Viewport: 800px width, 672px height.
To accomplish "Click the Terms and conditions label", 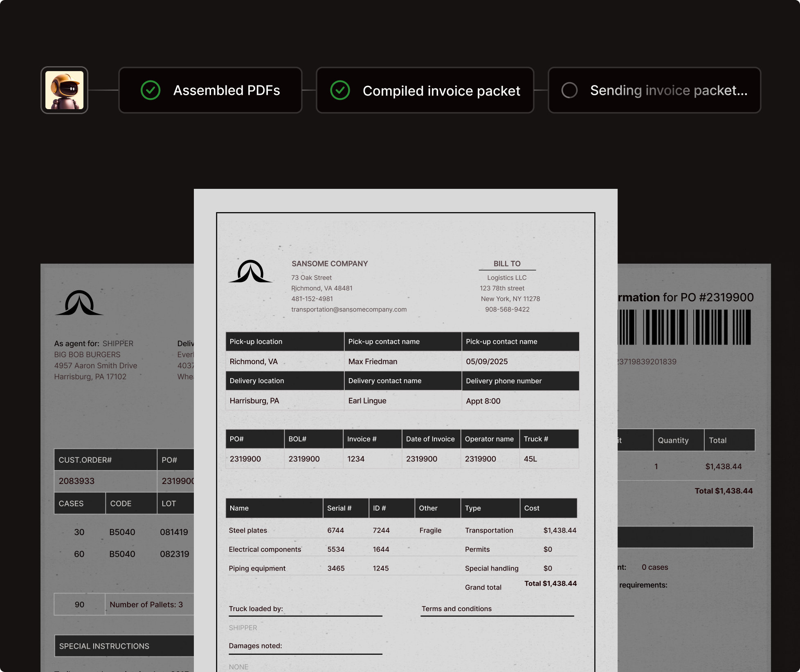I will (x=456, y=609).
